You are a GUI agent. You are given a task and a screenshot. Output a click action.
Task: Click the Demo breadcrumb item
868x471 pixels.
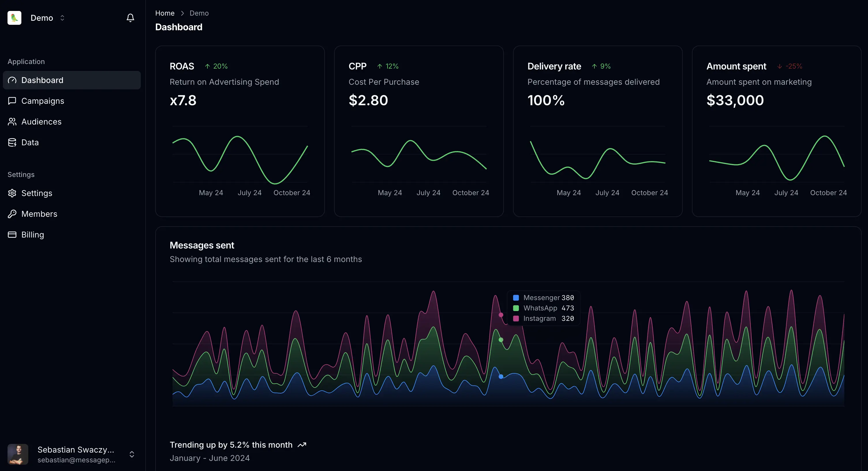[199, 13]
